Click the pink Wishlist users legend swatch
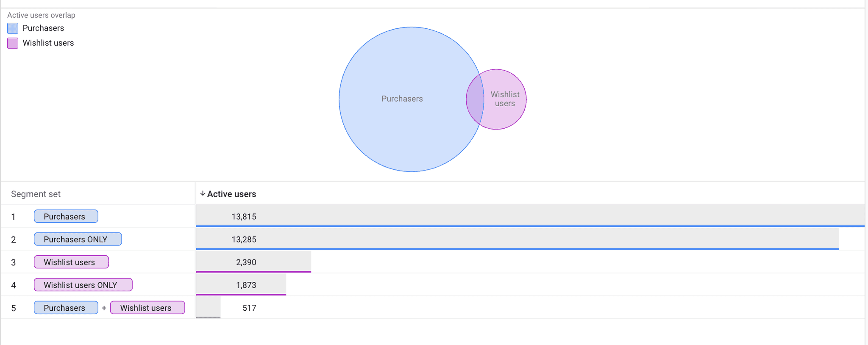 13,43
